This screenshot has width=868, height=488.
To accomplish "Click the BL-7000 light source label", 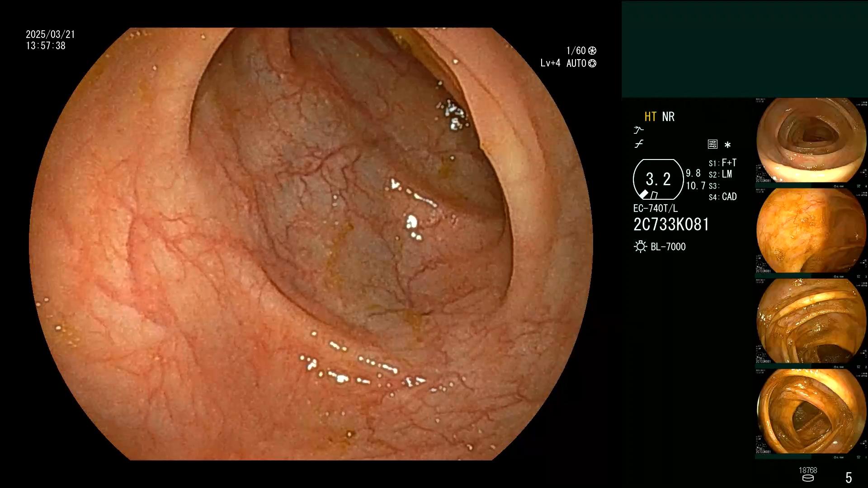I will pos(668,247).
